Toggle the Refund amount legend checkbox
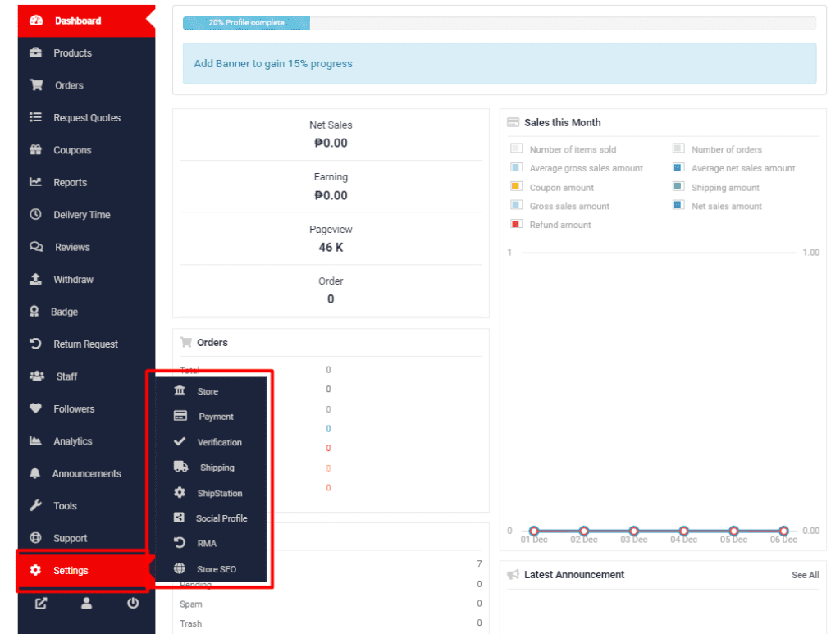This screenshot has height=634, width=840. pos(517,225)
